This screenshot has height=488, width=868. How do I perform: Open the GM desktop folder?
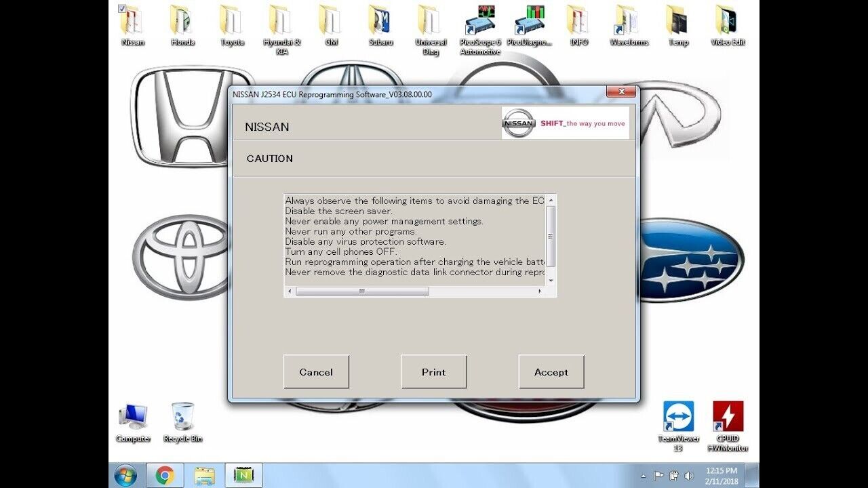pyautogui.click(x=331, y=25)
